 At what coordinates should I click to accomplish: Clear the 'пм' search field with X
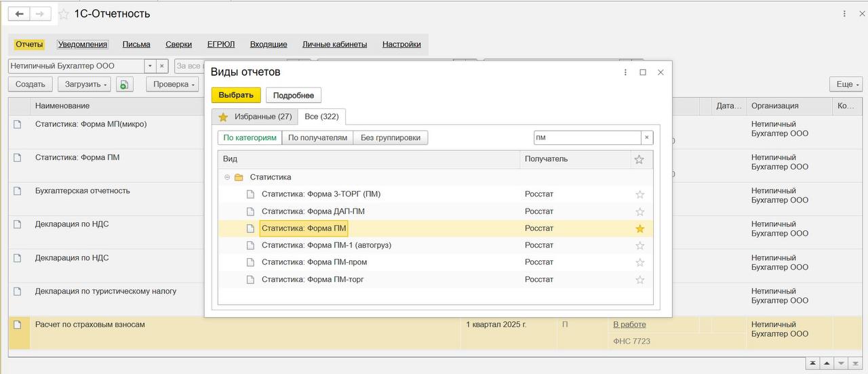coord(647,138)
